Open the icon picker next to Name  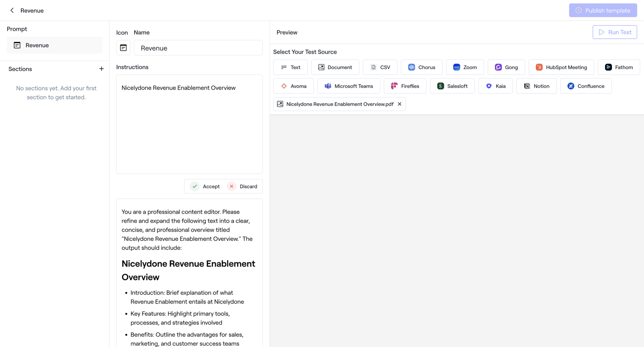click(123, 48)
